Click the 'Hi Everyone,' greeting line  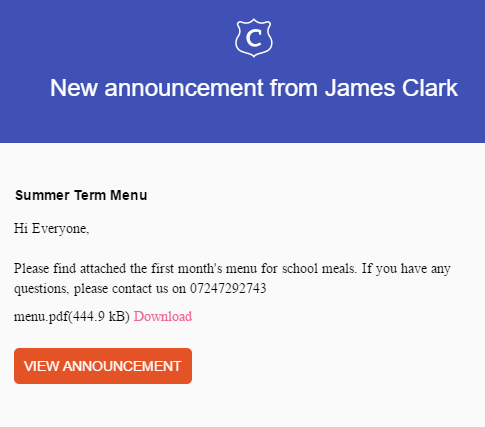(52, 229)
